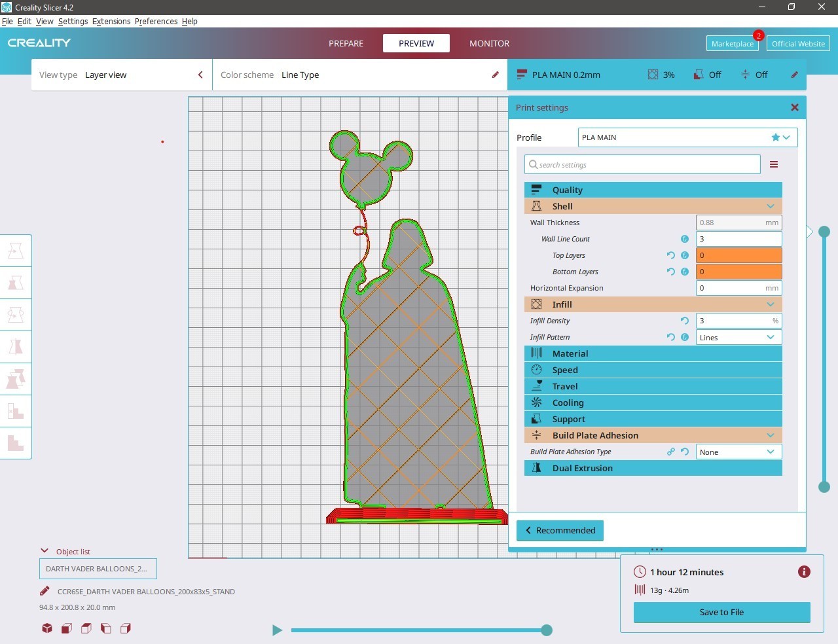Close the Print settings panel
This screenshot has width=838, height=644.
(795, 107)
